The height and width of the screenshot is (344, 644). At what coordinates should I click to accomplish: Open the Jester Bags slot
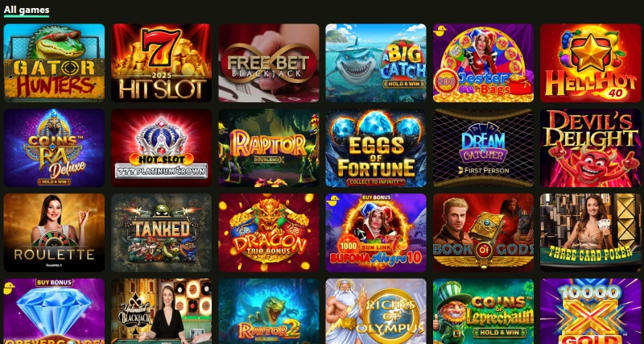[x=483, y=63]
